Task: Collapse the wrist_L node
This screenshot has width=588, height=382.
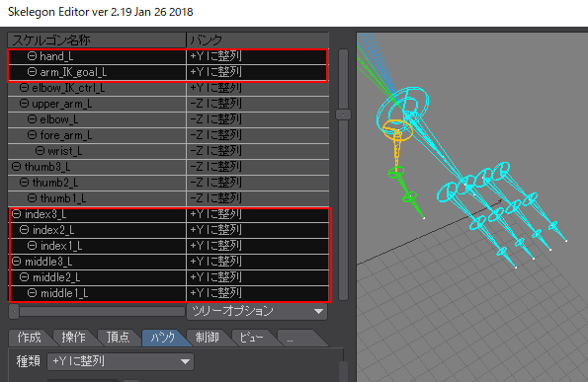Action: [40, 151]
